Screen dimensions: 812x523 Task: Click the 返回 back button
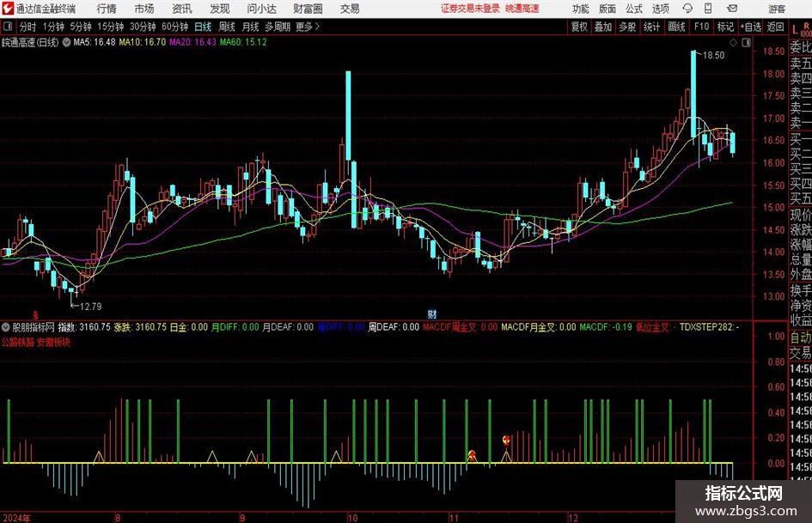point(775,27)
